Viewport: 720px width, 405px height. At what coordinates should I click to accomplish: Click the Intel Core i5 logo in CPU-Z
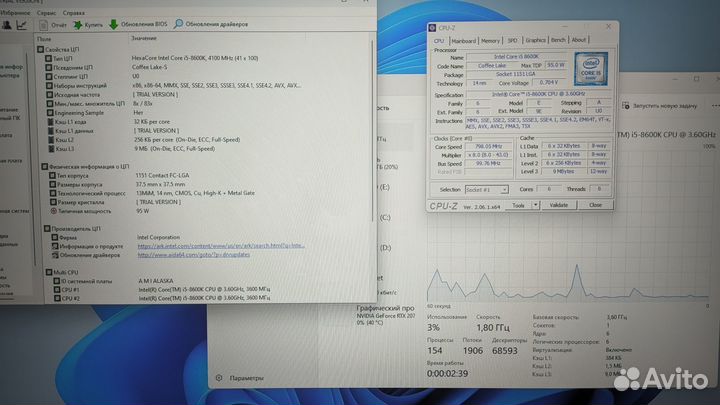pos(591,69)
